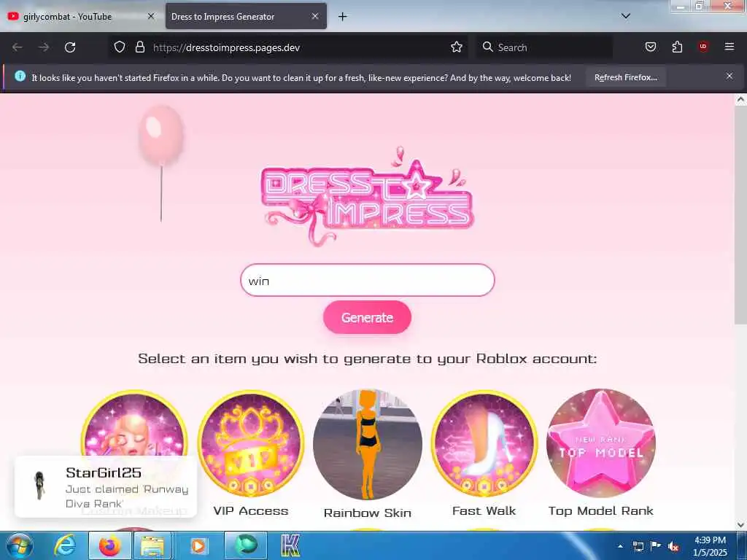
Task: Close the Dress to Impress Generator tab
Action: (x=315, y=16)
